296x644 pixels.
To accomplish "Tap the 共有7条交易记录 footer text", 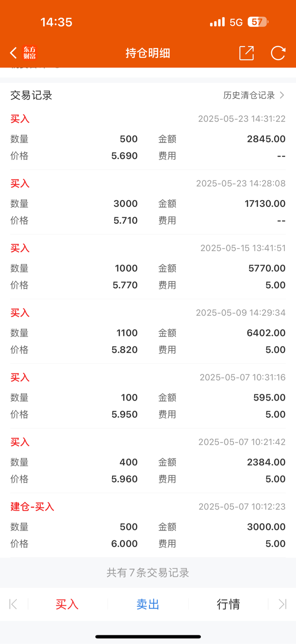I will (x=148, y=573).
